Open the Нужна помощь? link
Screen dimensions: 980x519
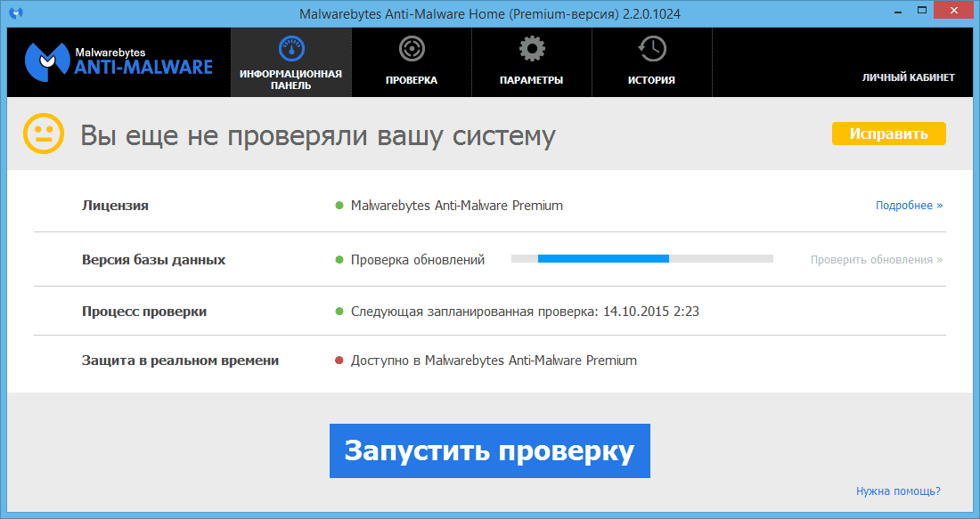point(898,491)
